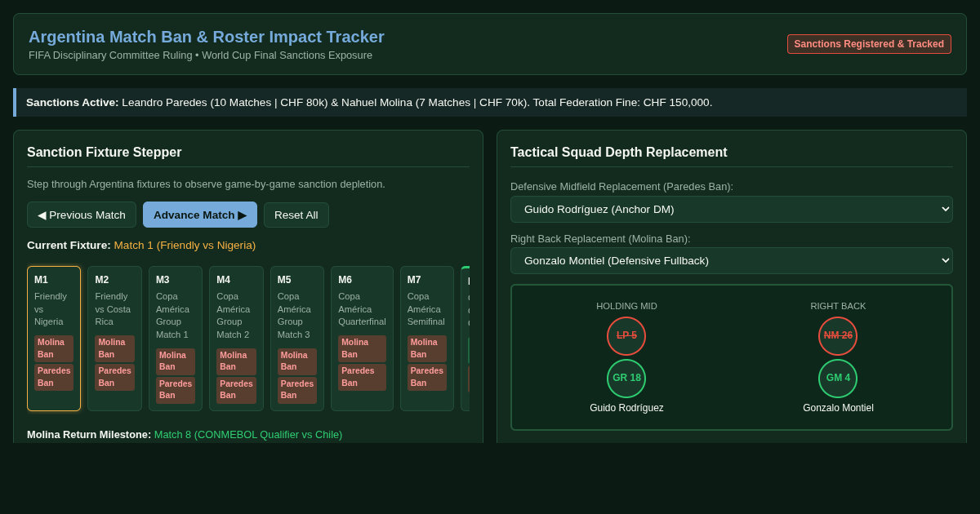The width and height of the screenshot is (980, 514).
Task: Click the LP 5 banned player circle
Action: point(626,336)
